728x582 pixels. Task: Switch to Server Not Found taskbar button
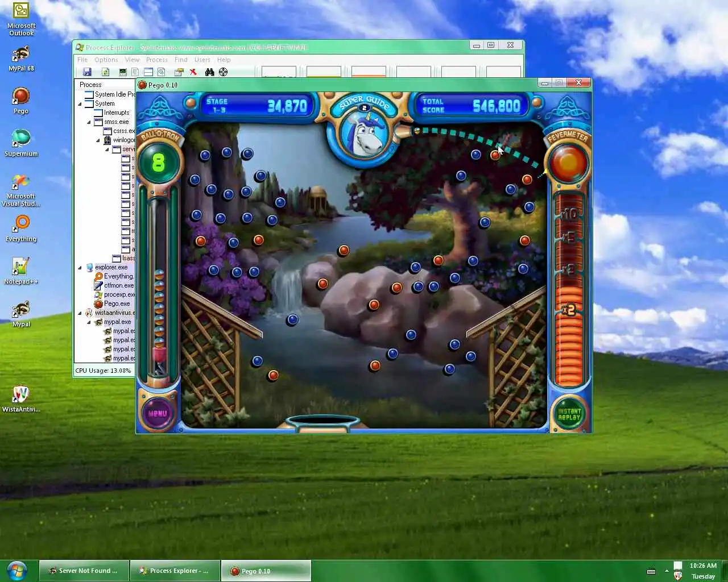pyautogui.click(x=84, y=571)
